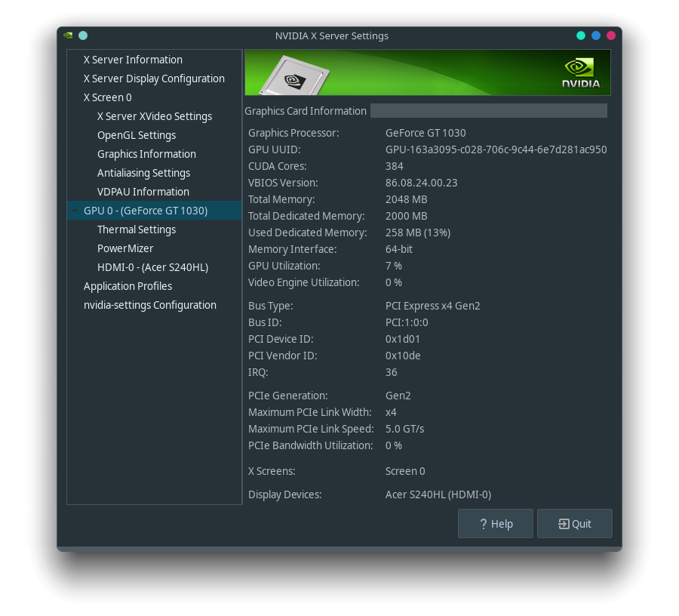Click the GPU chip image in banner
This screenshot has height=616, width=679.
[294, 75]
